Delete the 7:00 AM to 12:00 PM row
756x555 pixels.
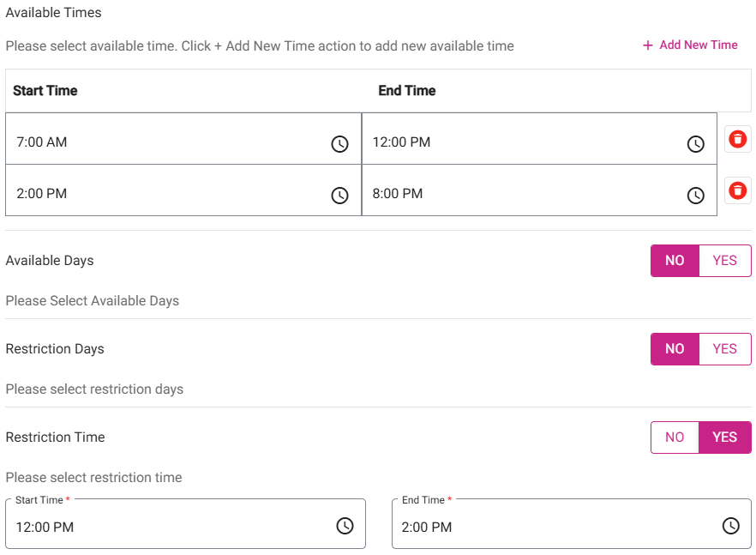tap(737, 139)
